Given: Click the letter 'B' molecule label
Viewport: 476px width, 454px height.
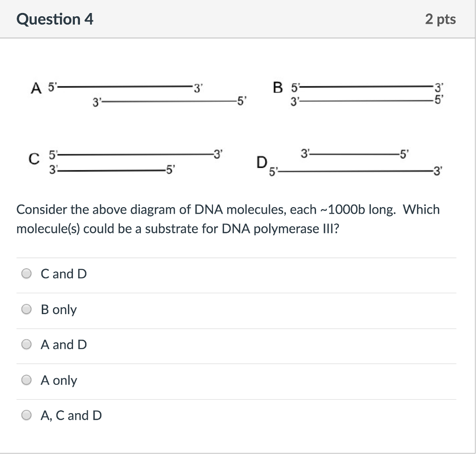Looking at the screenshot, I should [x=278, y=88].
